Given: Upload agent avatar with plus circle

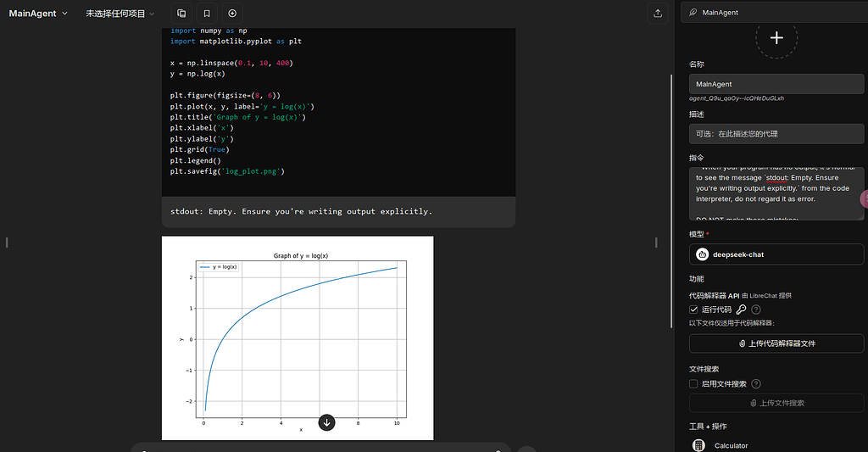Looking at the screenshot, I should (x=776, y=37).
